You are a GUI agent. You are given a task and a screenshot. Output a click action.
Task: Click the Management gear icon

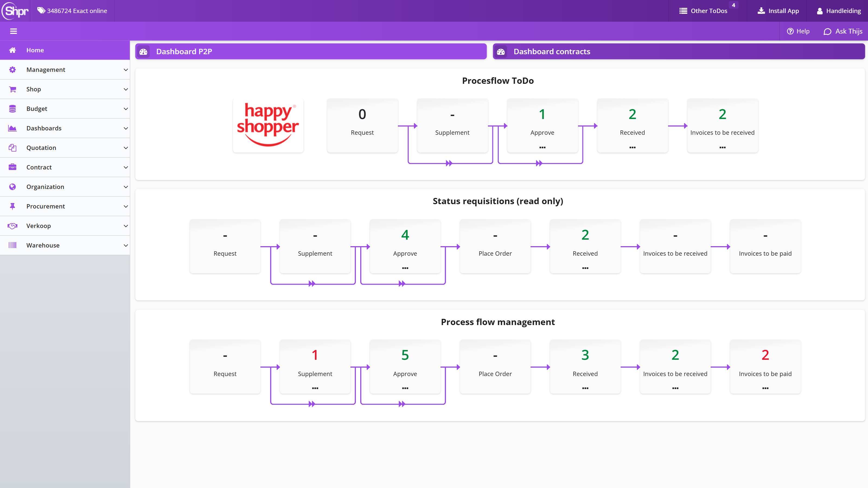click(12, 70)
